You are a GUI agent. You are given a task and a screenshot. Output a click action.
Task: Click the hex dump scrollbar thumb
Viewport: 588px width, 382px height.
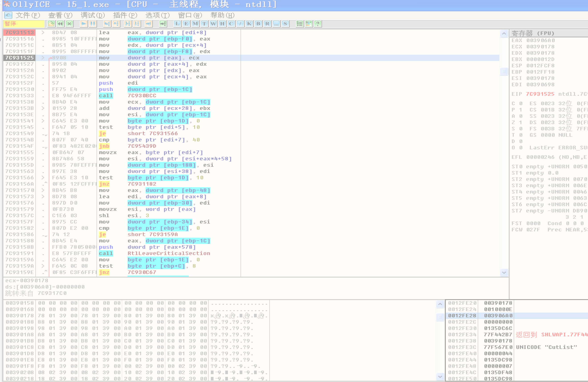[440, 317]
